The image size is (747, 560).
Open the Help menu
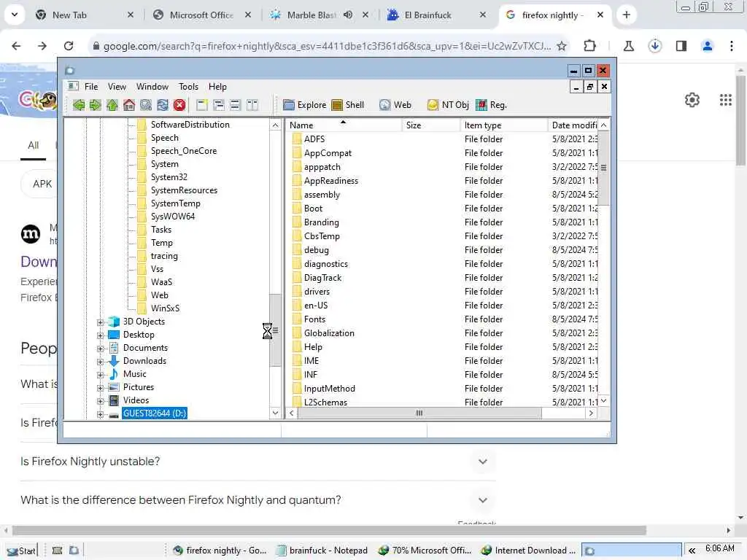pos(217,87)
